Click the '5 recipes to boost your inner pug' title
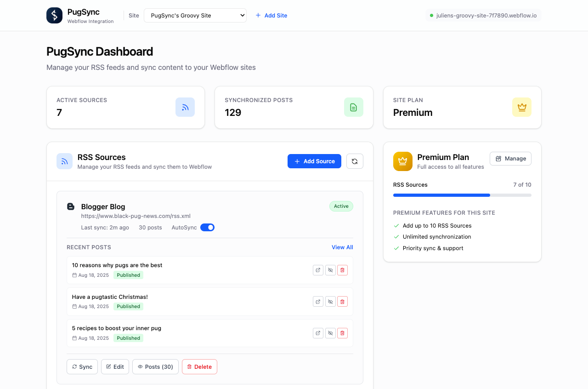 point(117,328)
